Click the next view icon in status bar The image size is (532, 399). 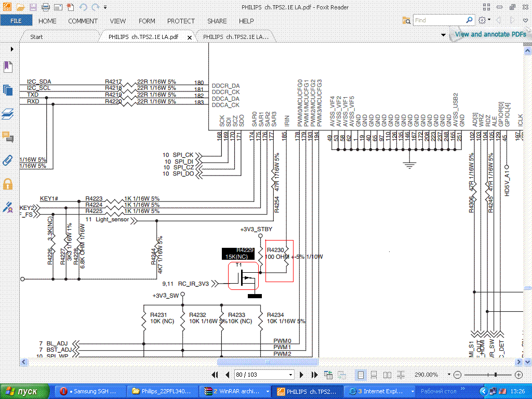(x=342, y=375)
